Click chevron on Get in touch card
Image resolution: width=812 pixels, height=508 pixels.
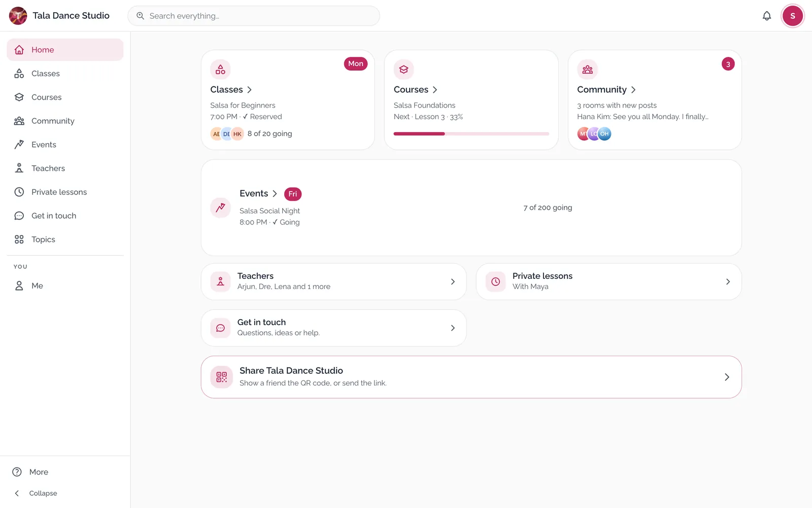tap(453, 328)
